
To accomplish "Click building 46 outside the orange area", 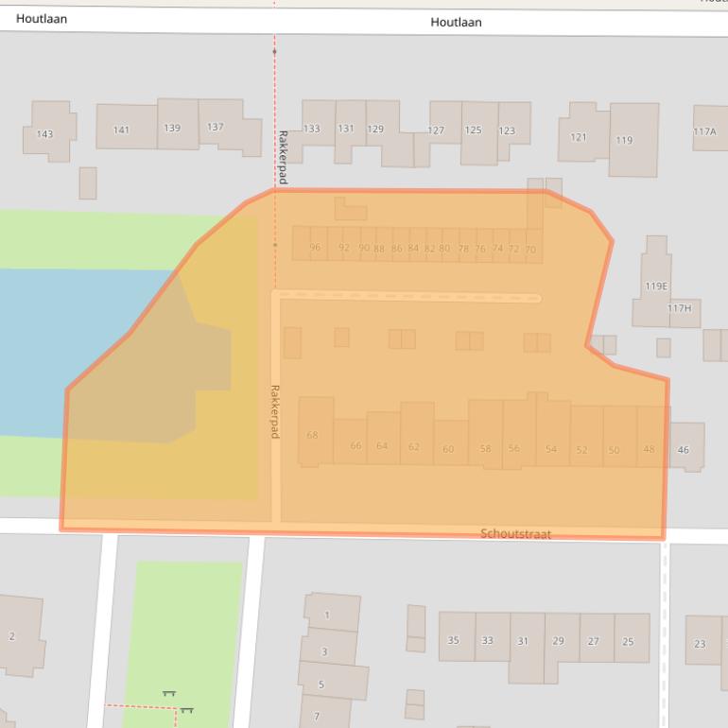I will click(685, 450).
